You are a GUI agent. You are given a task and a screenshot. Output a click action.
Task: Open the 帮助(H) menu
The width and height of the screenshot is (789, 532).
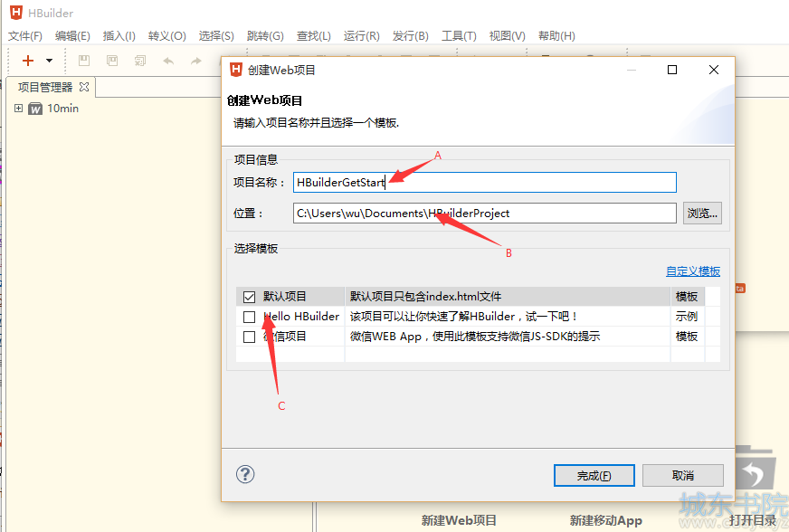click(556, 35)
